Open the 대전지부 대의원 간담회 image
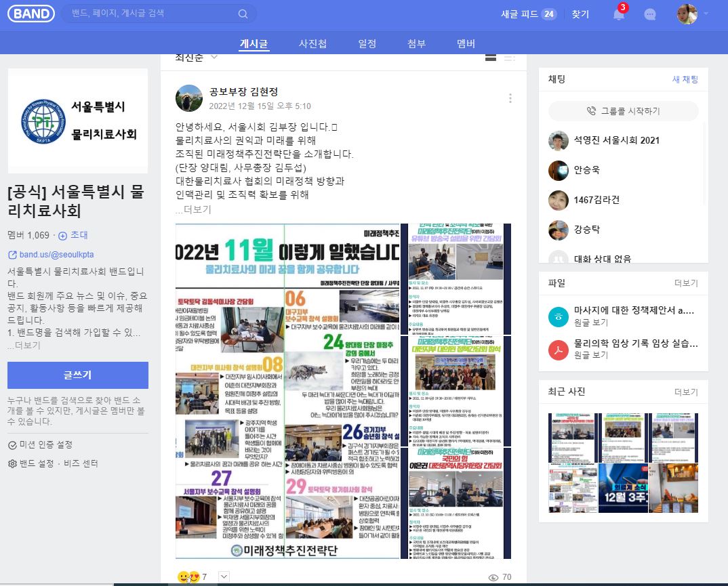The image size is (728, 586). pyautogui.click(x=456, y=391)
